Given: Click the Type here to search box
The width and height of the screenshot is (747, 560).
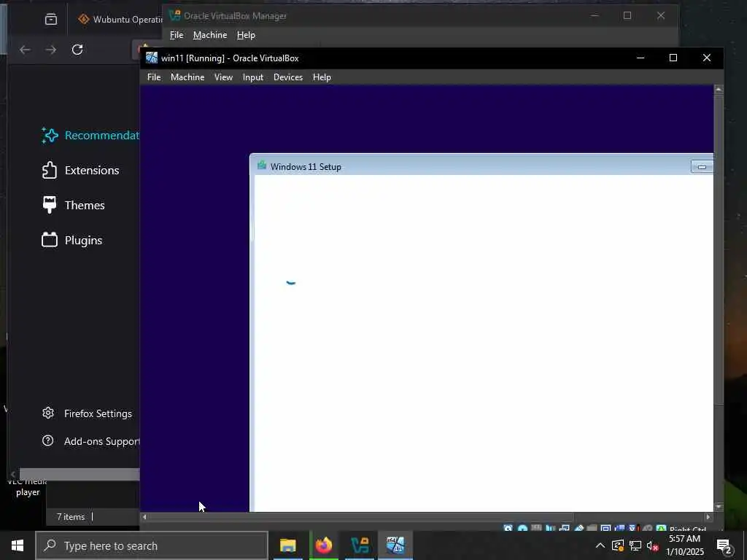Looking at the screenshot, I should [x=152, y=545].
